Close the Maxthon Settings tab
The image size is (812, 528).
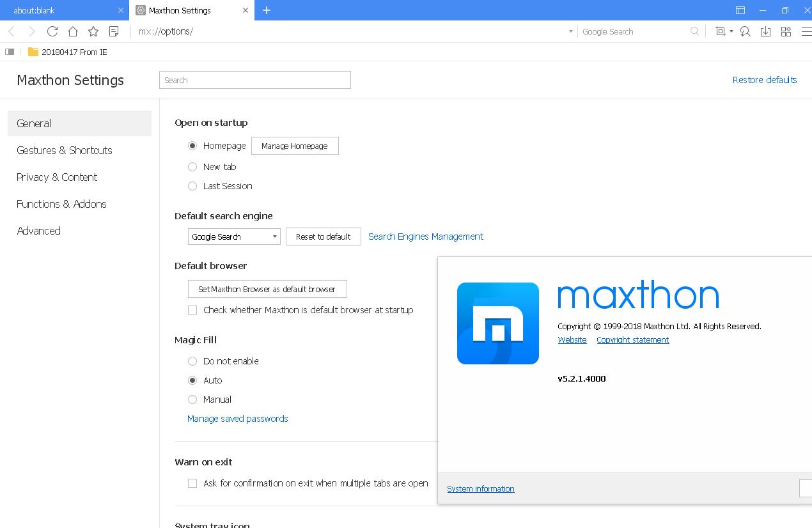click(x=246, y=10)
